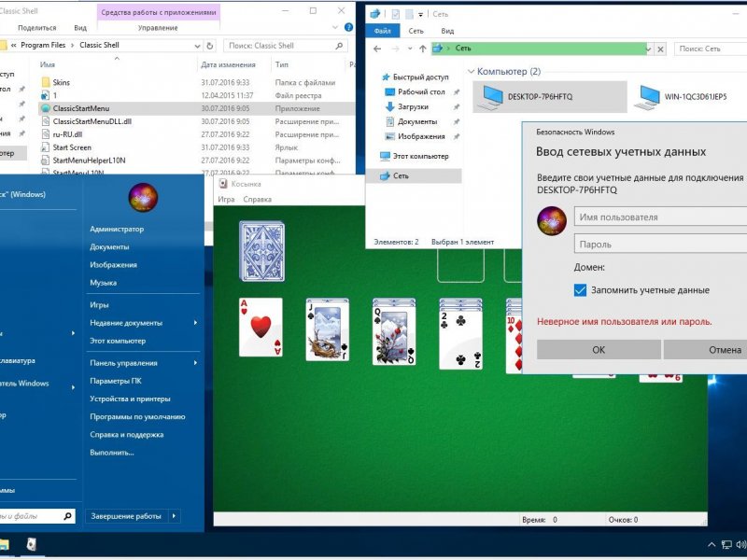This screenshot has width=747, height=560.
Task: Expand Classic Shell address bar dropdown
Action: [197, 46]
